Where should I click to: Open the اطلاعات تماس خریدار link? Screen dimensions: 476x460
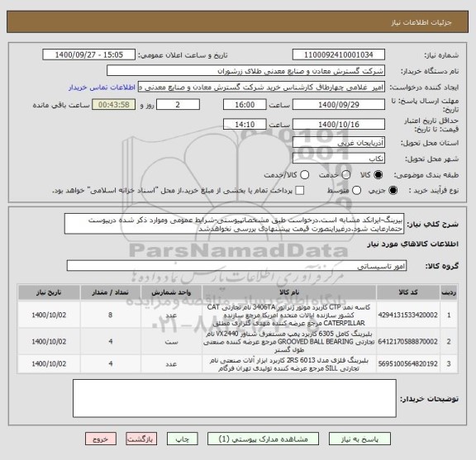(x=102, y=88)
